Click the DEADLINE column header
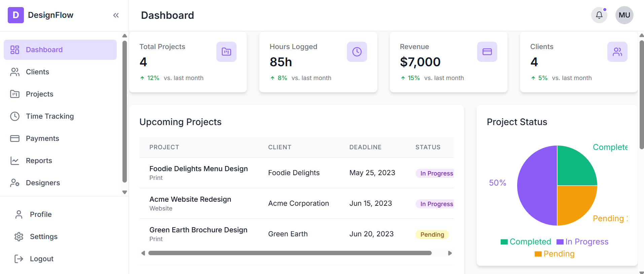 365,147
